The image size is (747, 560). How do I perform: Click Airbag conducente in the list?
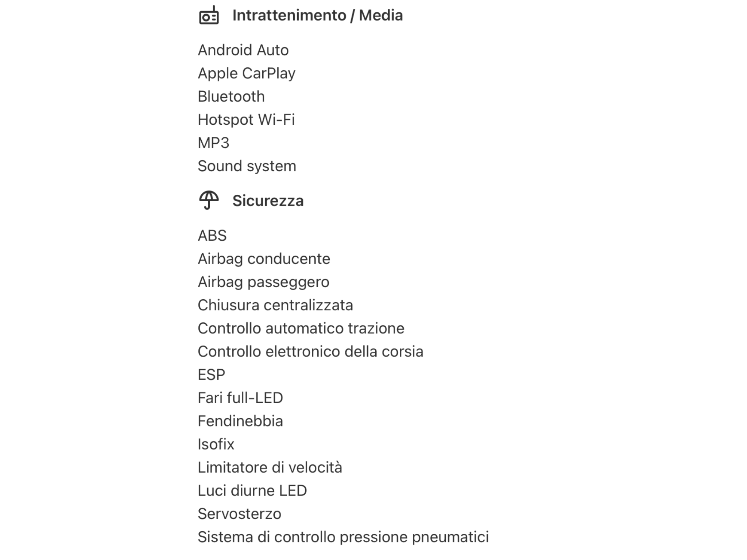coord(264,259)
